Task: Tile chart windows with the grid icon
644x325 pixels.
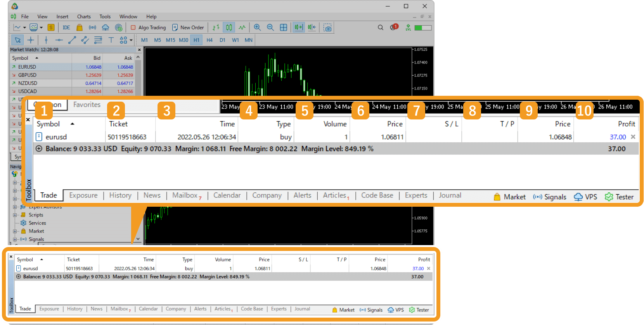Action: coord(284,28)
